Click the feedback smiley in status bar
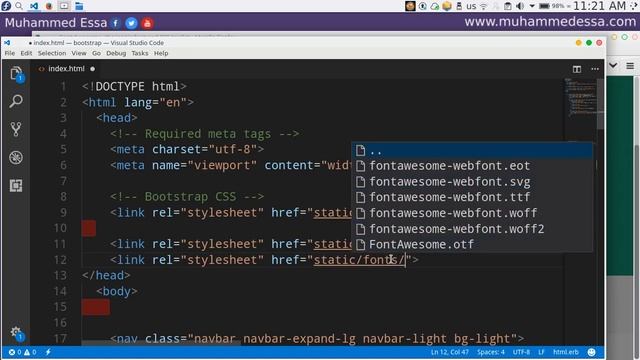Image resolution: width=640 pixels, height=360 pixels. [x=591, y=352]
